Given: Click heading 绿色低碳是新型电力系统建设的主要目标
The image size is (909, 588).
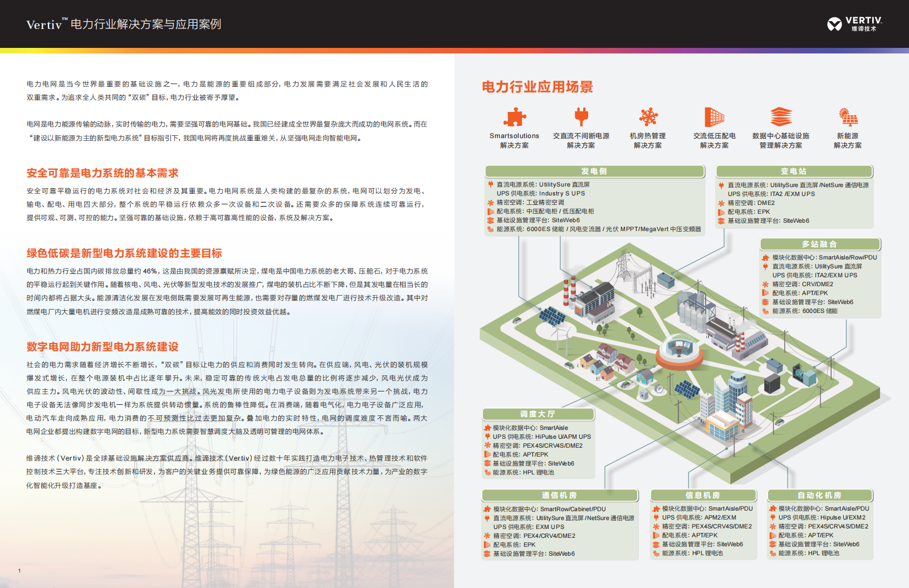Looking at the screenshot, I should point(124,253).
